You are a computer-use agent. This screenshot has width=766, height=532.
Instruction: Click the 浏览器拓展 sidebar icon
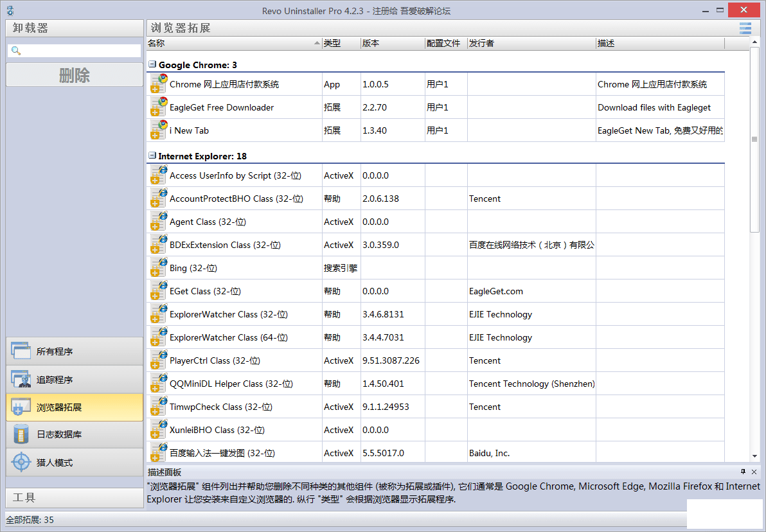coord(21,407)
